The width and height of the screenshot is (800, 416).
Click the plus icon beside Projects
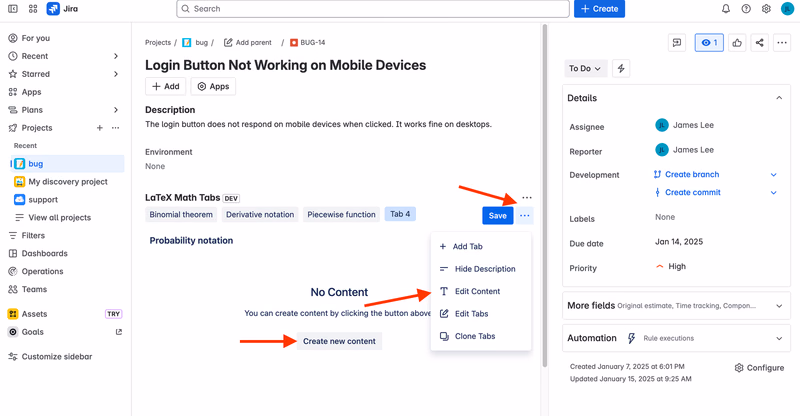click(99, 128)
